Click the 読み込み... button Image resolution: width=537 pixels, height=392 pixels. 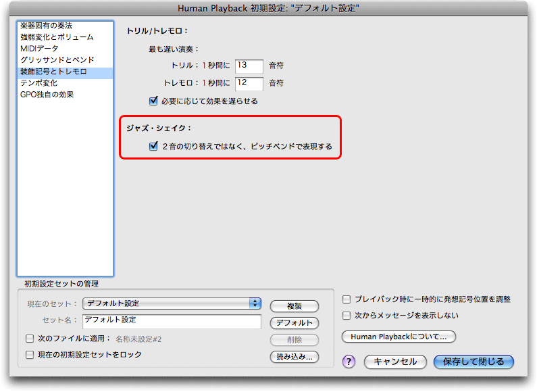tap(295, 357)
